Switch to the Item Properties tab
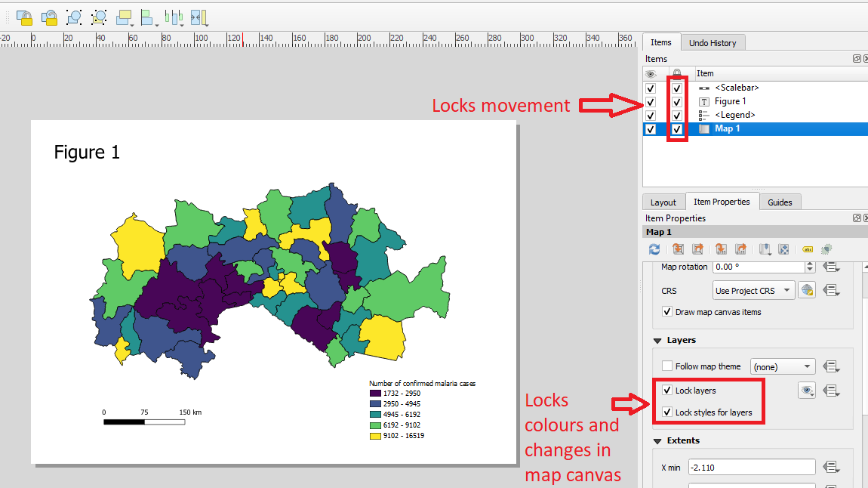This screenshot has height=488, width=868. [x=722, y=202]
